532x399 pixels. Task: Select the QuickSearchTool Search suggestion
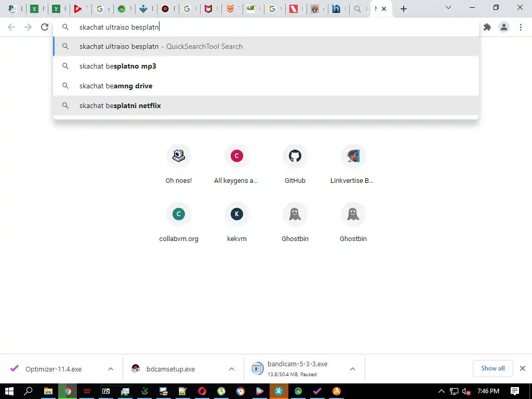[x=266, y=46]
